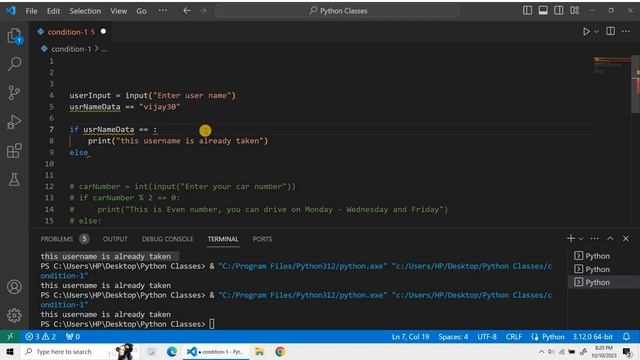Viewport: 640px width, 360px height.
Task: Open the Search view in activity bar
Action: pos(14,64)
